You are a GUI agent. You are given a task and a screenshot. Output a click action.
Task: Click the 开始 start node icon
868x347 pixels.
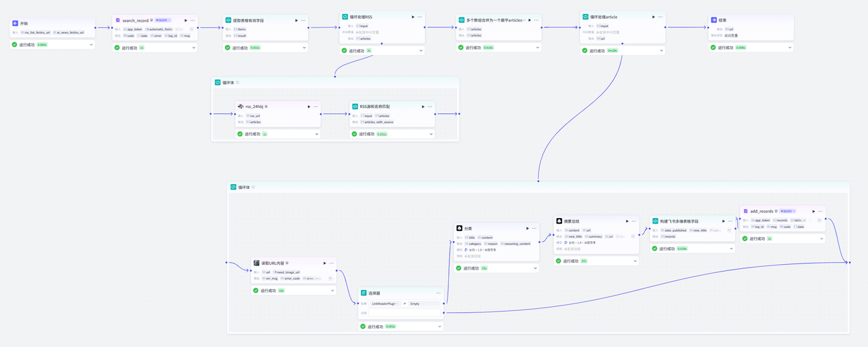(x=16, y=23)
